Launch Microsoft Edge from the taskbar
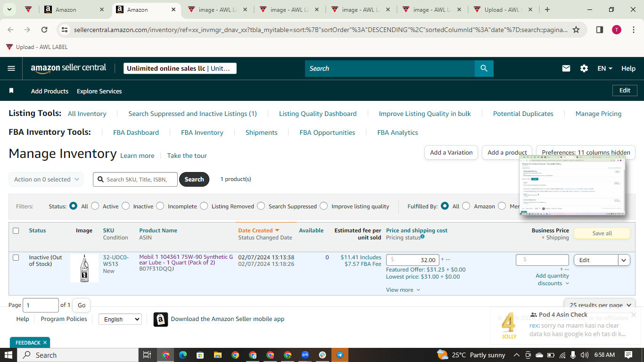 183,355
